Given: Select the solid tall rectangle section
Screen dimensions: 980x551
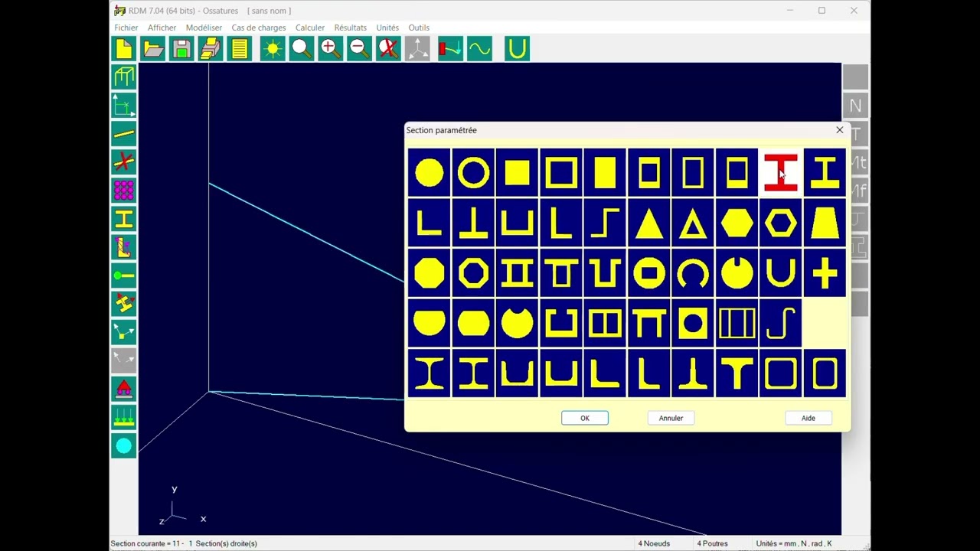Looking at the screenshot, I should coord(605,173).
